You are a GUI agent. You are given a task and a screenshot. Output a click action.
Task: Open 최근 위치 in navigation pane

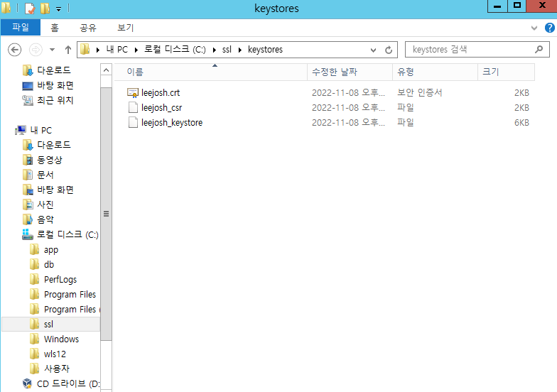click(55, 100)
